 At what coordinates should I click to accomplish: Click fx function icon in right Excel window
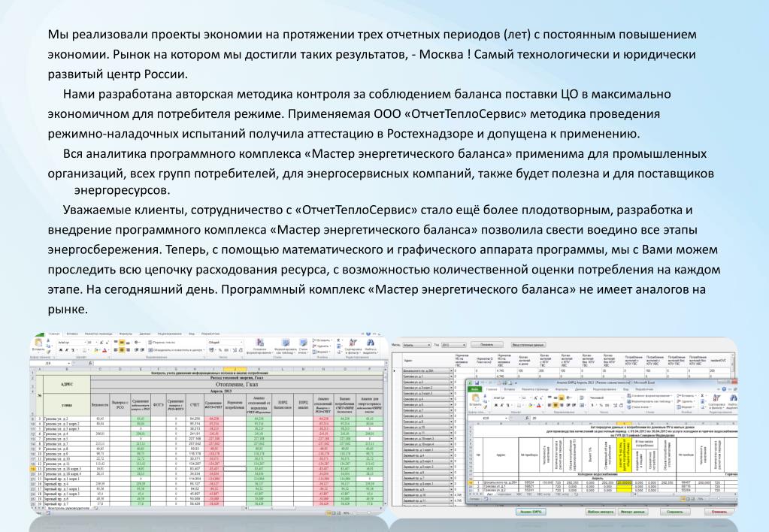(x=527, y=418)
